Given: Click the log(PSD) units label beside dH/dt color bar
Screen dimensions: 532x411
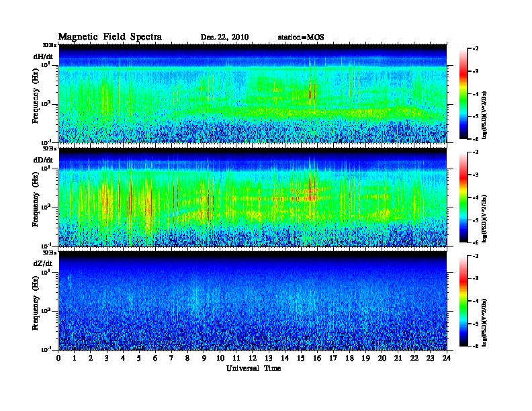Looking at the screenshot, I should pyautogui.click(x=484, y=115).
